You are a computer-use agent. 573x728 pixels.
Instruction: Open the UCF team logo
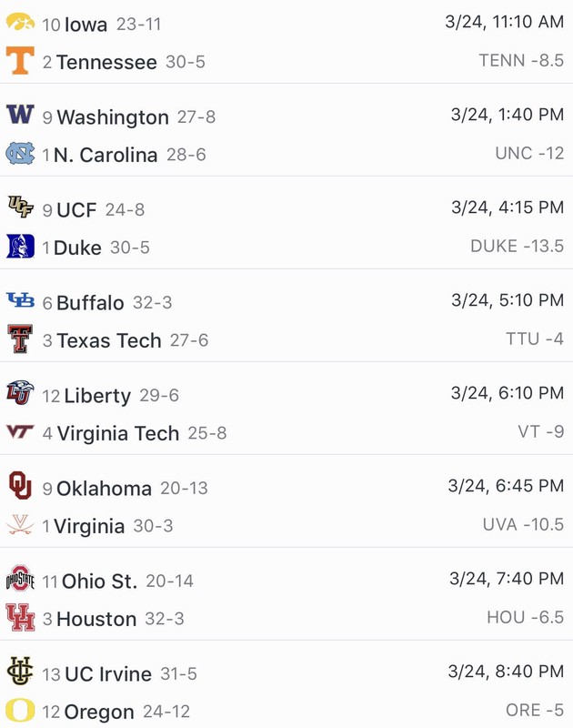coord(20,207)
